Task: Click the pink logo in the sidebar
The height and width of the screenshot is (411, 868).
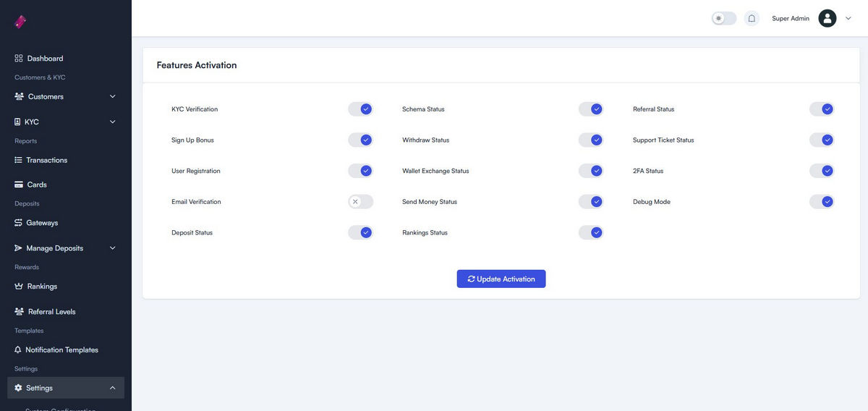Action: coord(20,22)
